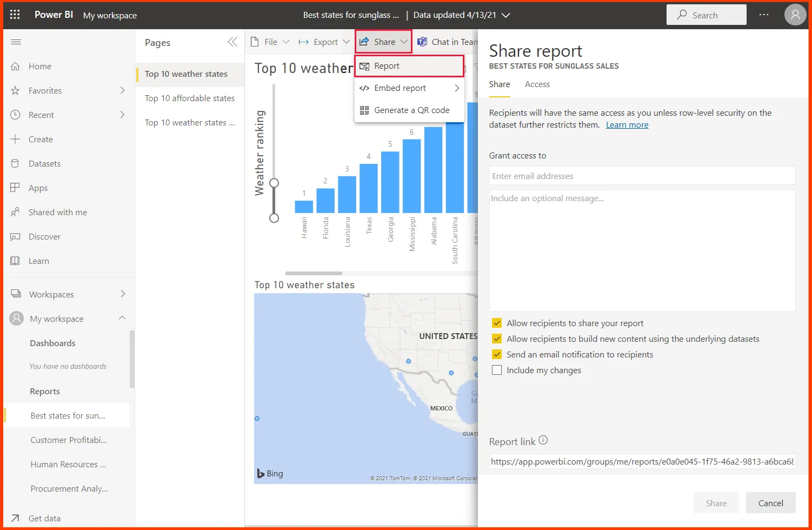Check the Include my changes checkbox
The height and width of the screenshot is (530, 812).
pyautogui.click(x=497, y=370)
